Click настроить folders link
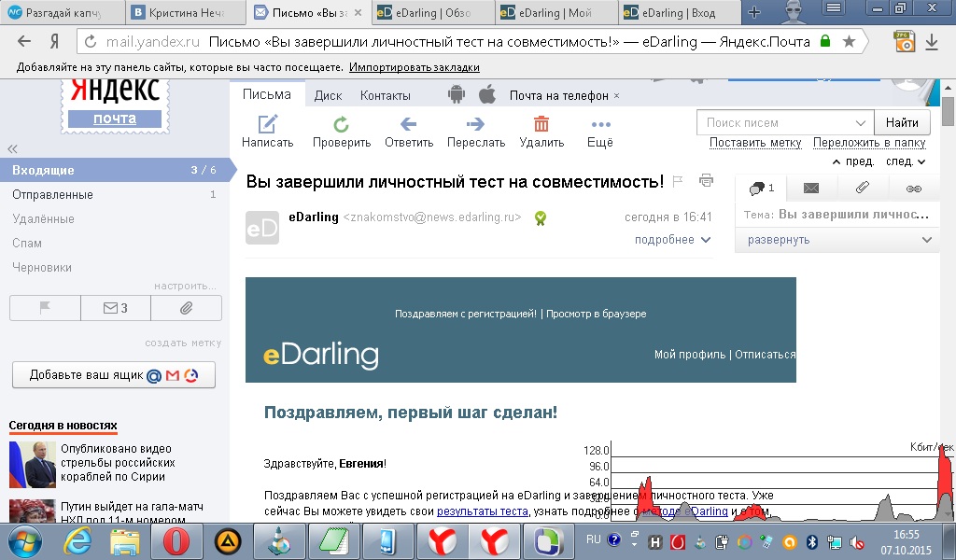The height and width of the screenshot is (560, 956). click(185, 286)
